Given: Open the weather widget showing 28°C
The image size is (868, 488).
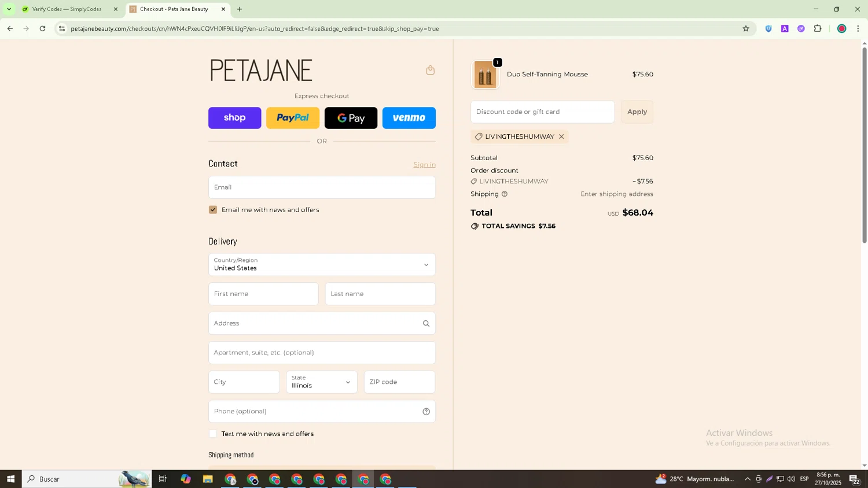Looking at the screenshot, I should click(694, 479).
